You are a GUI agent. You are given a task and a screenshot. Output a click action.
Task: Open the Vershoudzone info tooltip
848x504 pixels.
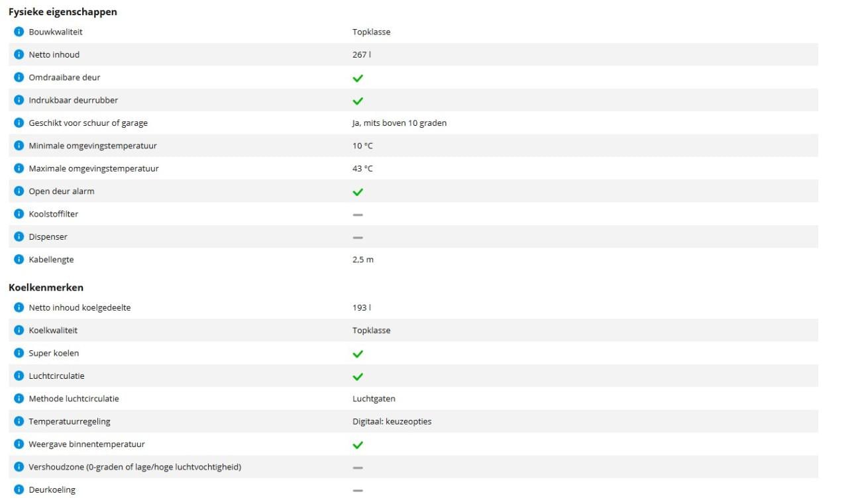19,466
